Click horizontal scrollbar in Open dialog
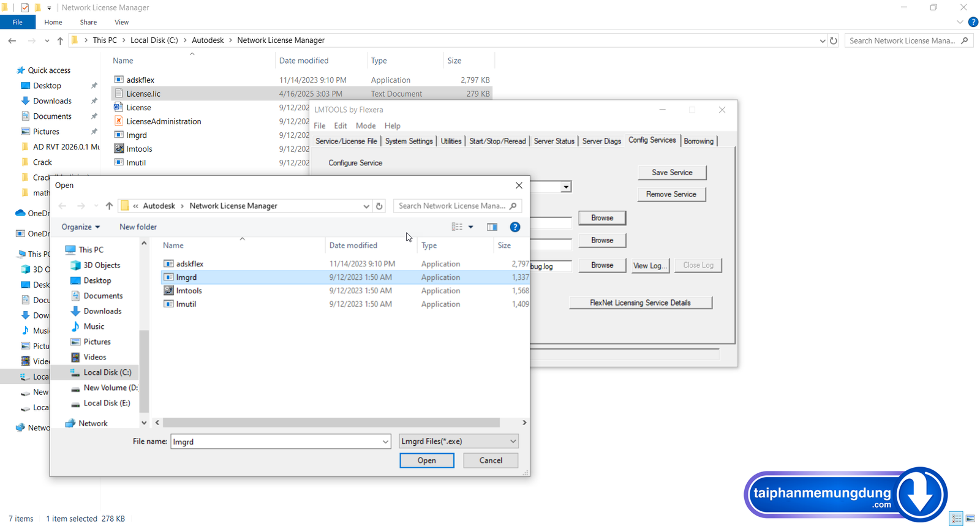Viewport: 980px width, 526px height. point(331,423)
